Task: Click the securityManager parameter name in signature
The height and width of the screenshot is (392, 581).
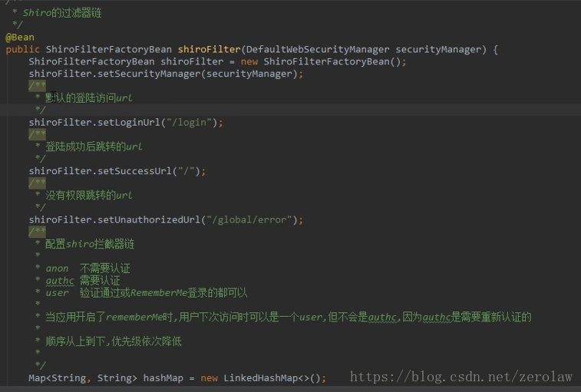Action: click(x=438, y=50)
